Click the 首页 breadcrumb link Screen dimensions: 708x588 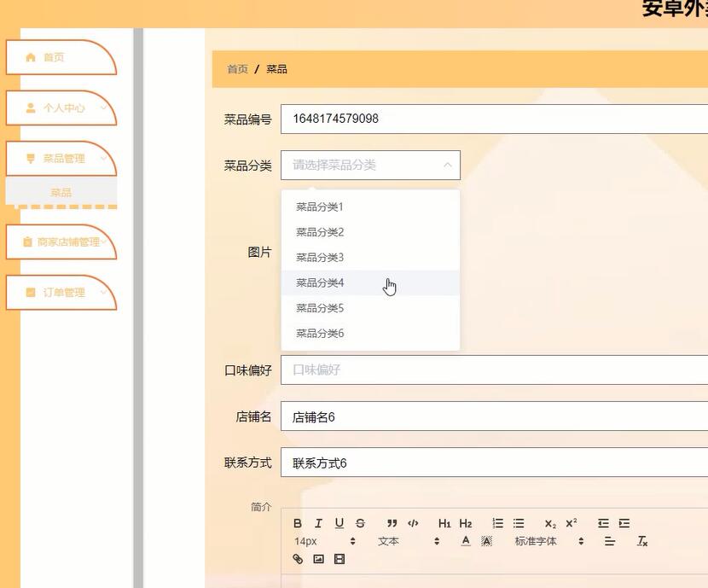pyautogui.click(x=236, y=69)
